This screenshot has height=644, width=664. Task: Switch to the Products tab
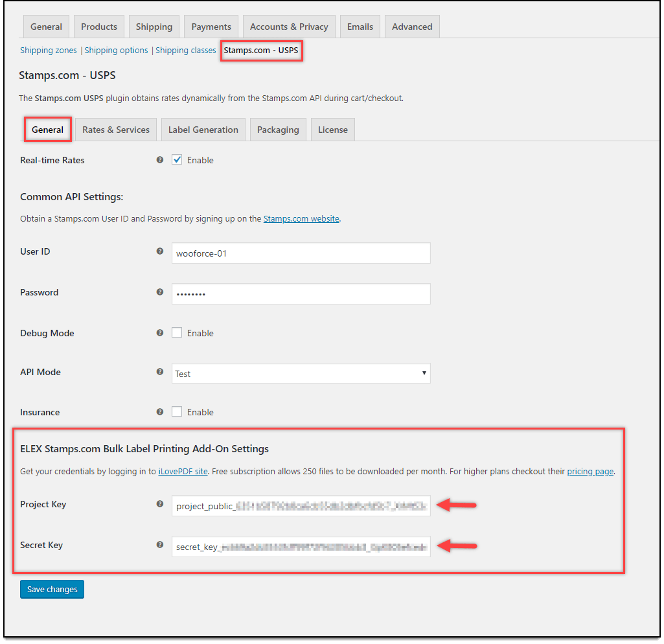(99, 27)
